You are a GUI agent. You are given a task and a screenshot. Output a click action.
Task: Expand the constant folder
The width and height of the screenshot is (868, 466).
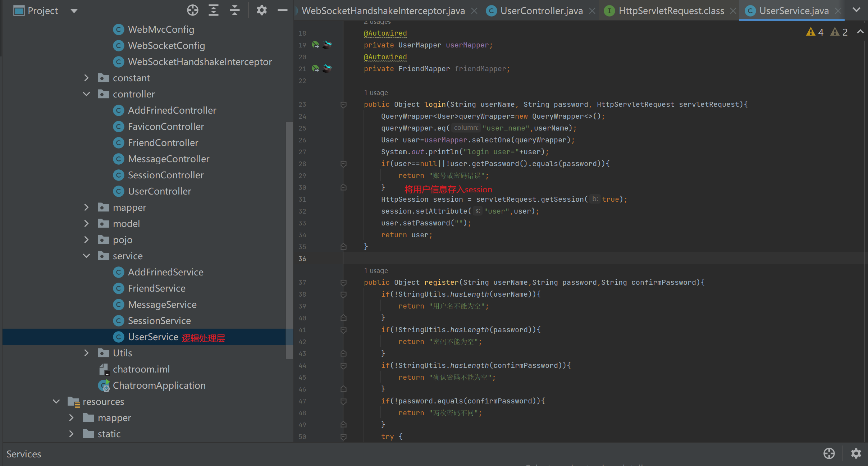[86, 78]
